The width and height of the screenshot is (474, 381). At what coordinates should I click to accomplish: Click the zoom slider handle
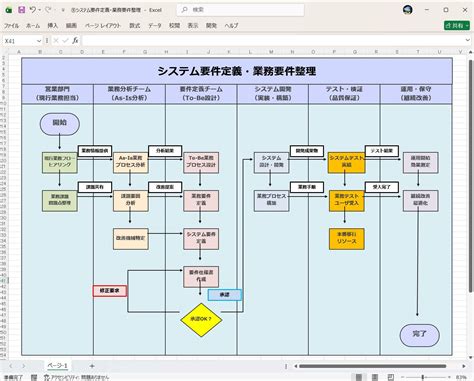[423, 377]
